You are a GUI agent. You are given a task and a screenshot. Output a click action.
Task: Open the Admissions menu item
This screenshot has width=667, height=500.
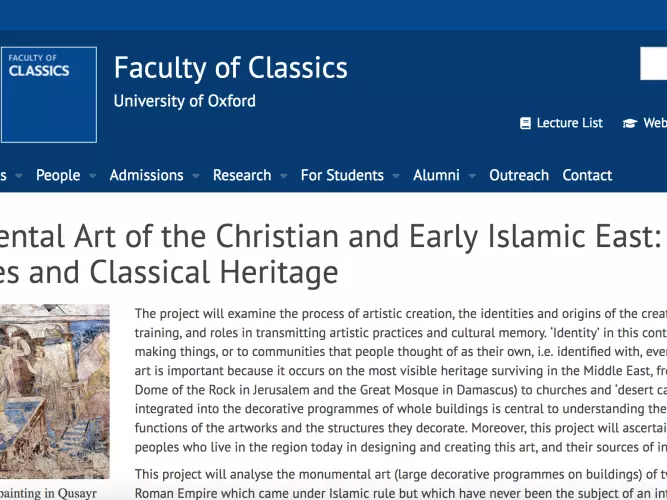(x=147, y=175)
